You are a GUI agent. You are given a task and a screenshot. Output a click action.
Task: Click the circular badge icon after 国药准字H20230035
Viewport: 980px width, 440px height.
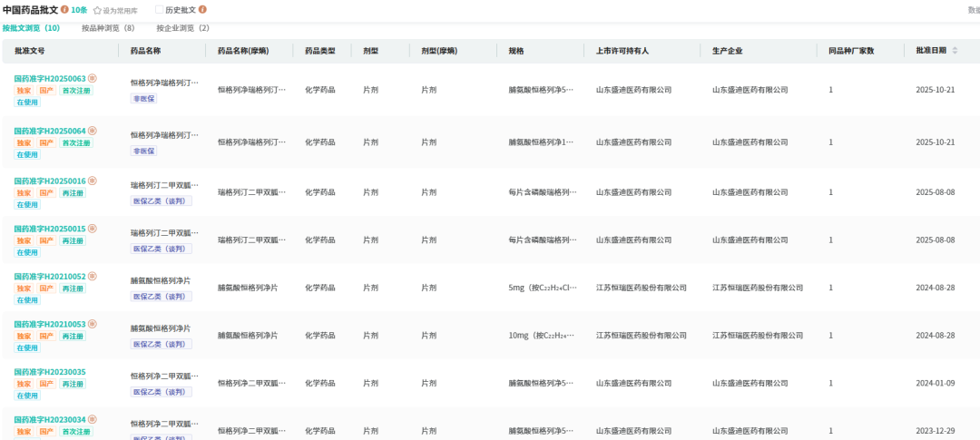(x=93, y=372)
